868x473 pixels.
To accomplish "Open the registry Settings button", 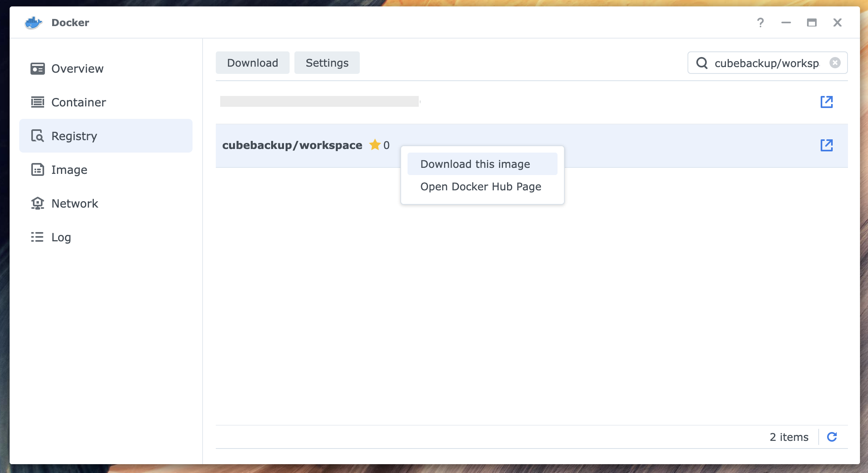I will pyautogui.click(x=327, y=63).
